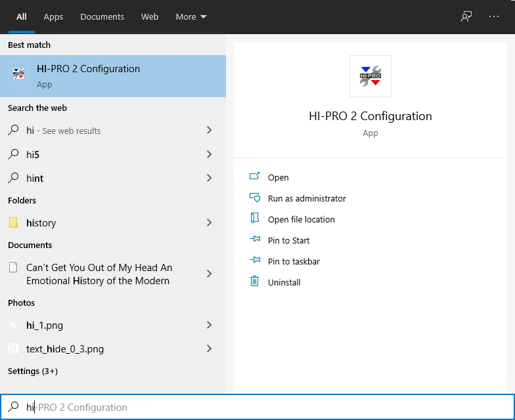Open the 'history' folder result
This screenshot has width=515, height=420.
pos(113,223)
